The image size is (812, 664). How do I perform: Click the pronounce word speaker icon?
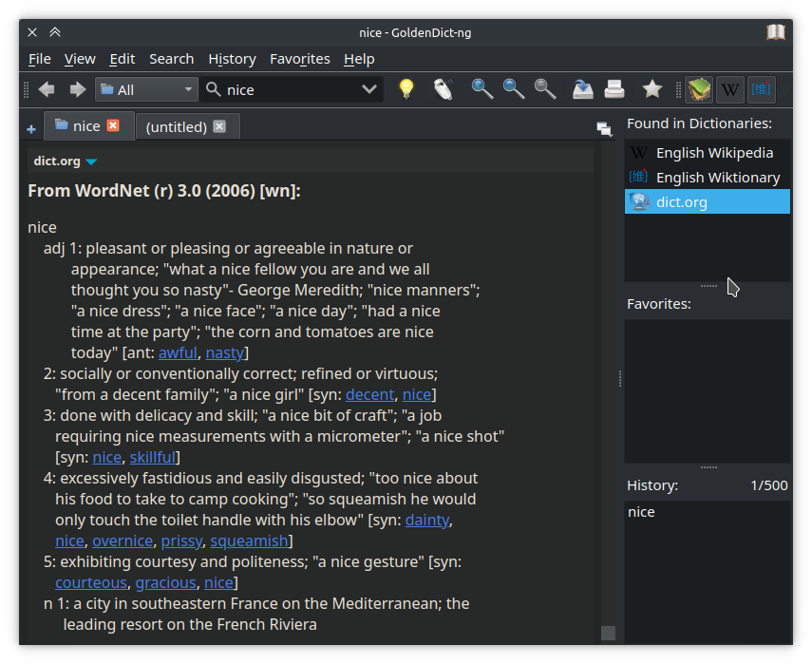(443, 89)
